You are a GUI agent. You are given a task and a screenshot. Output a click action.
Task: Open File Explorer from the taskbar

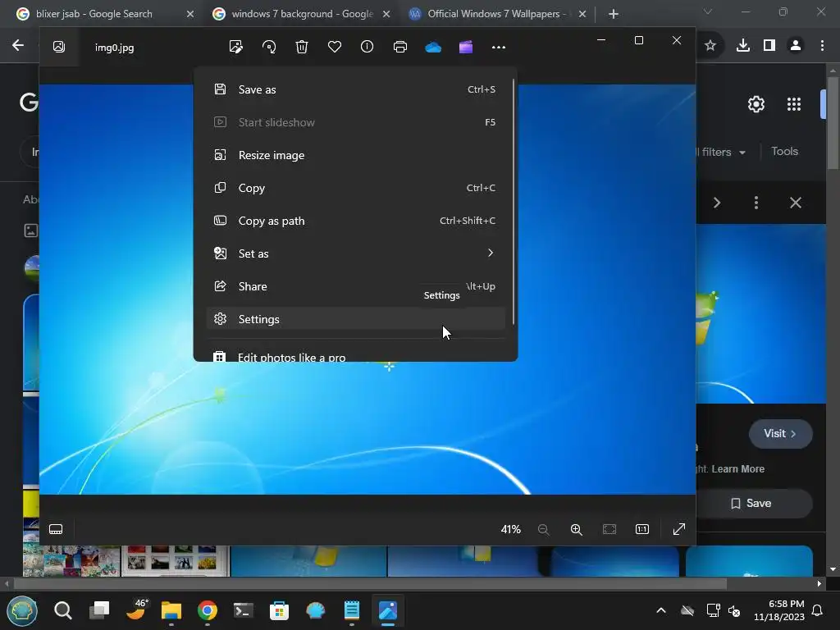click(171, 610)
